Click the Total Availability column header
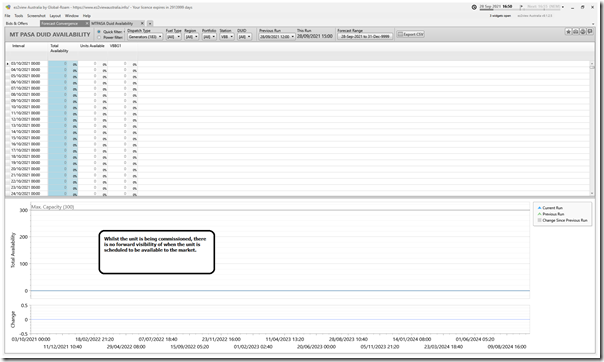 tap(59, 48)
